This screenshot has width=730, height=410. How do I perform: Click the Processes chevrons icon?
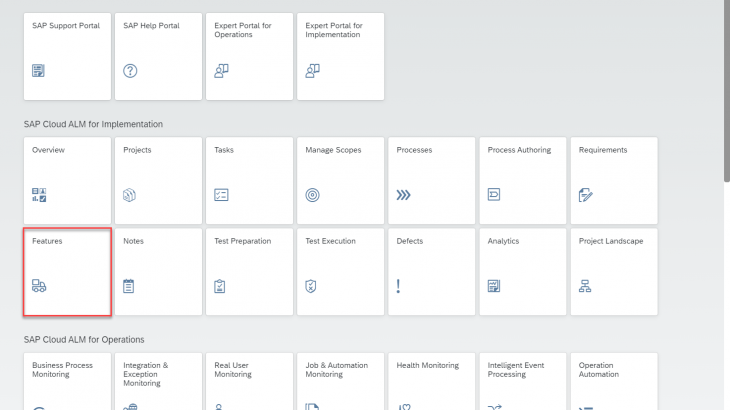click(403, 195)
